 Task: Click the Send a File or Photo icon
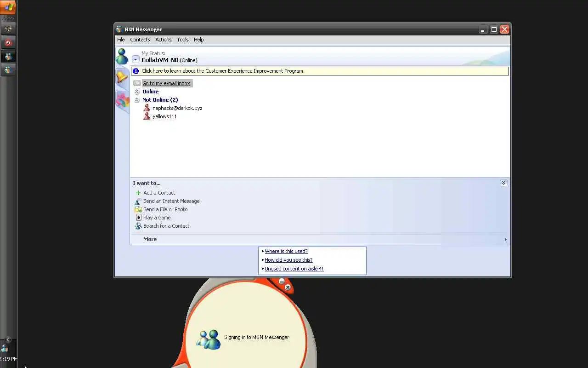138,209
